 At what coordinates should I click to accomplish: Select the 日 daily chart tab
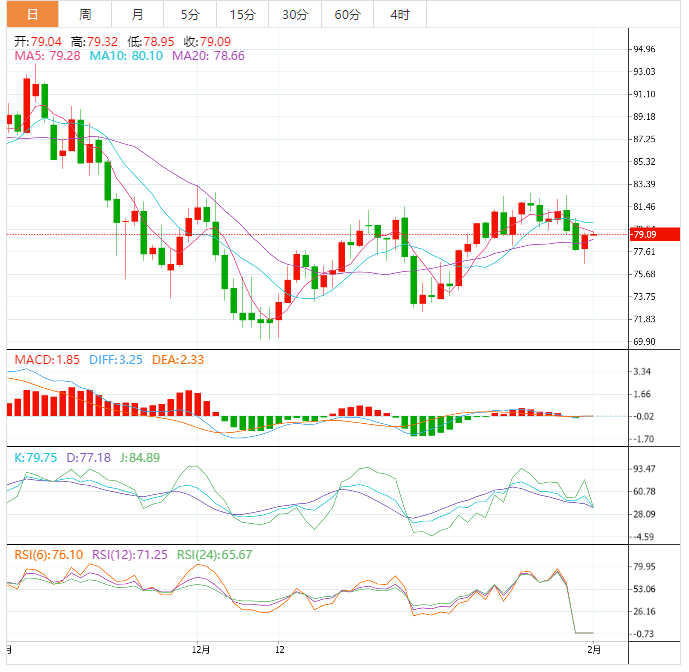33,15
